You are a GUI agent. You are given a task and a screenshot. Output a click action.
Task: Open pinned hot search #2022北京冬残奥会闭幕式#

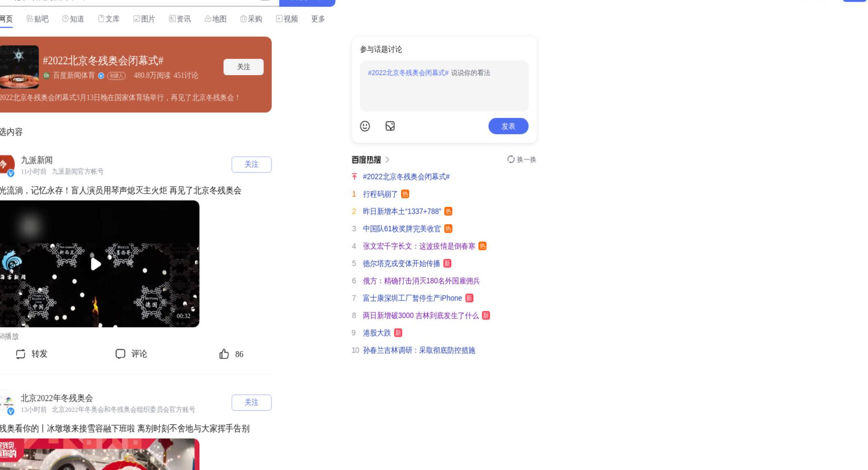[406, 177]
